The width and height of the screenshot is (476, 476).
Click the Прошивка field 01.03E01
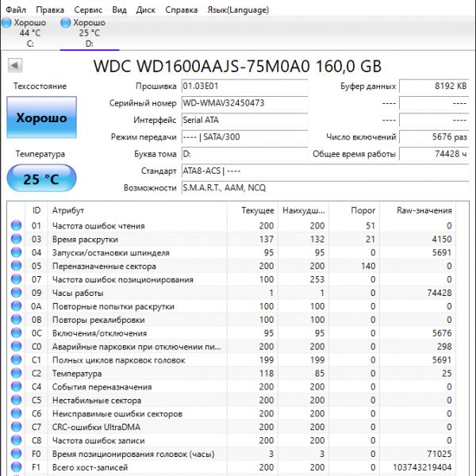tap(244, 86)
